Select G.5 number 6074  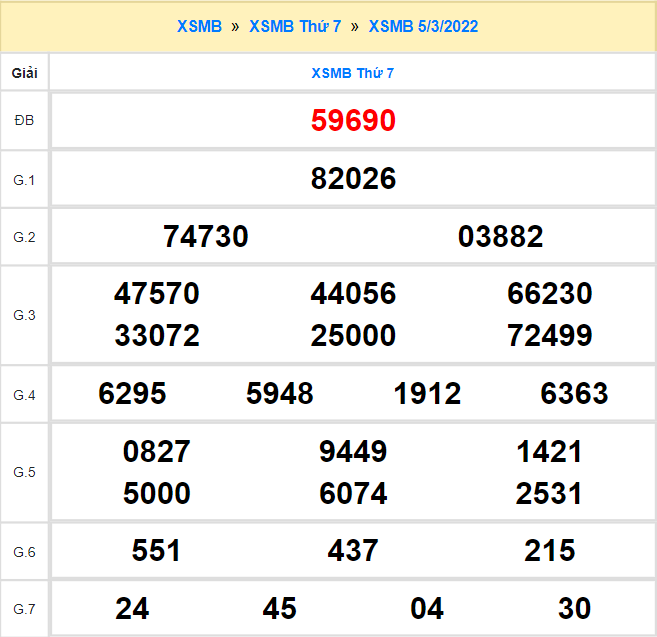[x=353, y=493]
